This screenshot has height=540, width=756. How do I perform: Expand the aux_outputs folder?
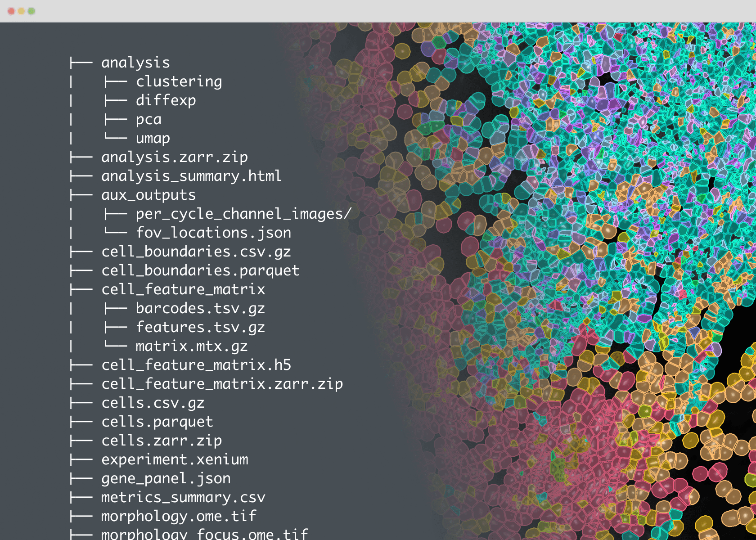point(148,195)
